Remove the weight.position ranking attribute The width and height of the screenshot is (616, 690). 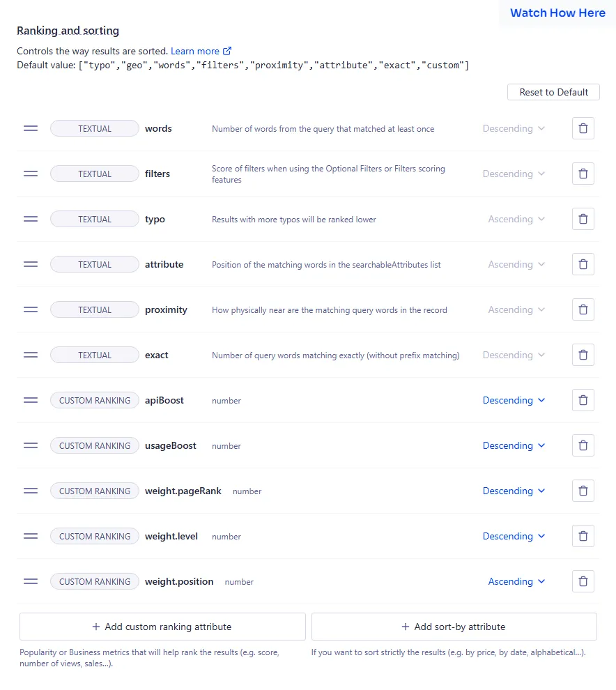[x=583, y=581]
